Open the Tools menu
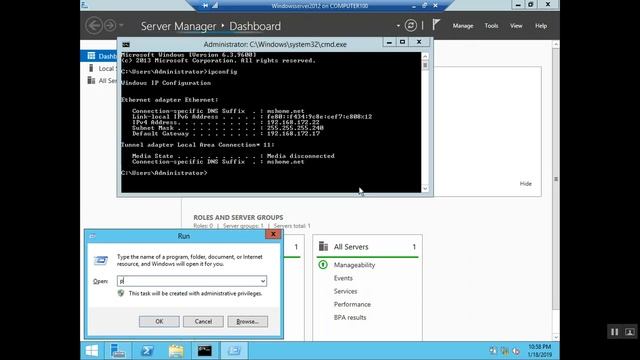640x360 pixels. point(491,26)
